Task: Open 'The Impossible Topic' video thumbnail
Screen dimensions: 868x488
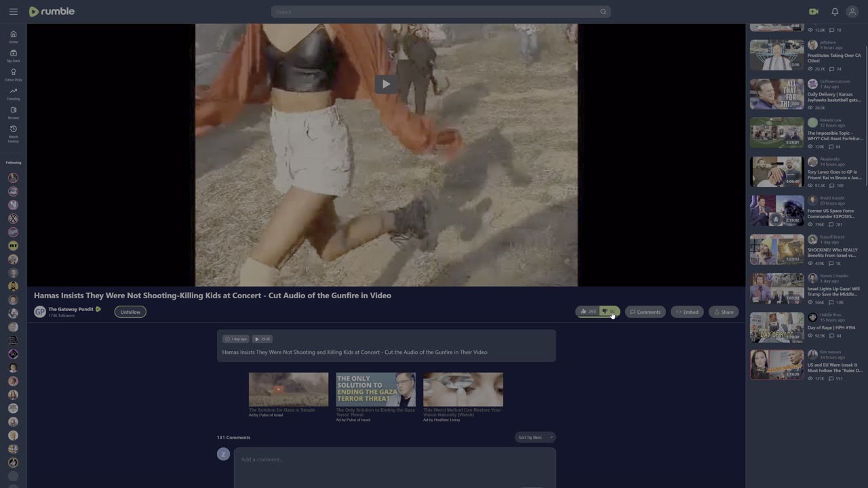Action: [776, 133]
